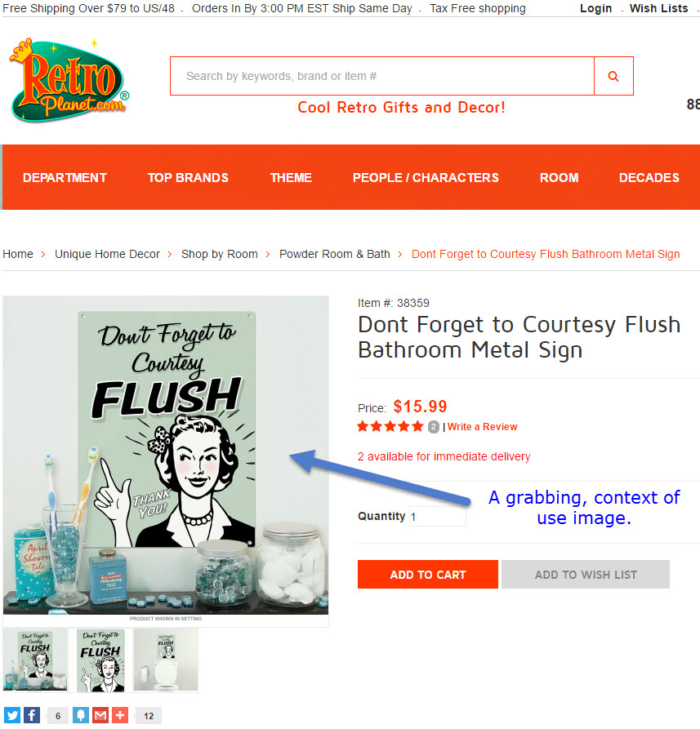The height and width of the screenshot is (729, 700).
Task: Share via the Gmail icon
Action: point(100,715)
